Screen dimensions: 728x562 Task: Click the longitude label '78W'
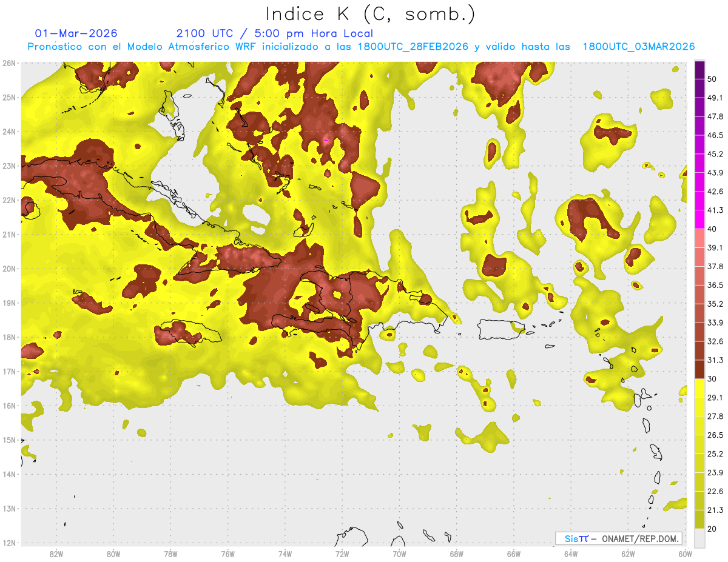click(x=170, y=554)
